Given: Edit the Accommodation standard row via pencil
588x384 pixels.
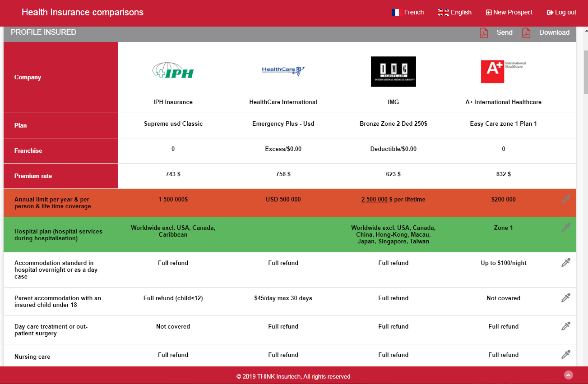Looking at the screenshot, I should tap(565, 263).
